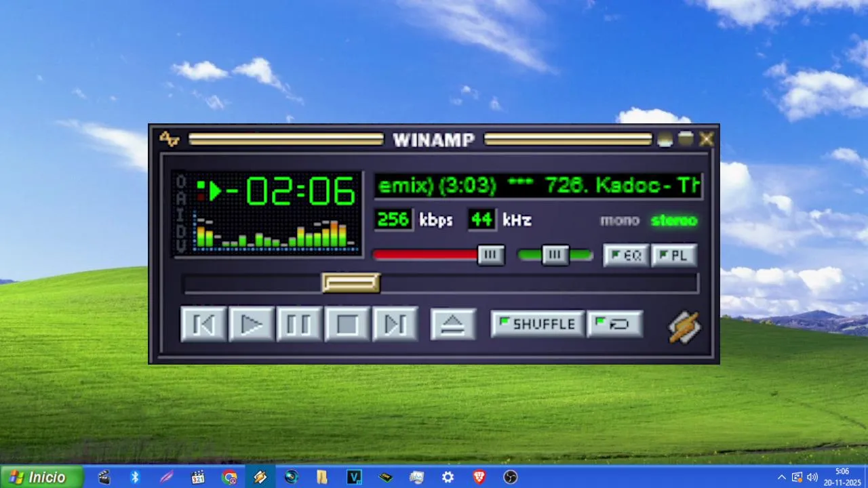The image size is (868, 488).
Task: Click the D double-size letter in clutterbar
Action: click(181, 230)
